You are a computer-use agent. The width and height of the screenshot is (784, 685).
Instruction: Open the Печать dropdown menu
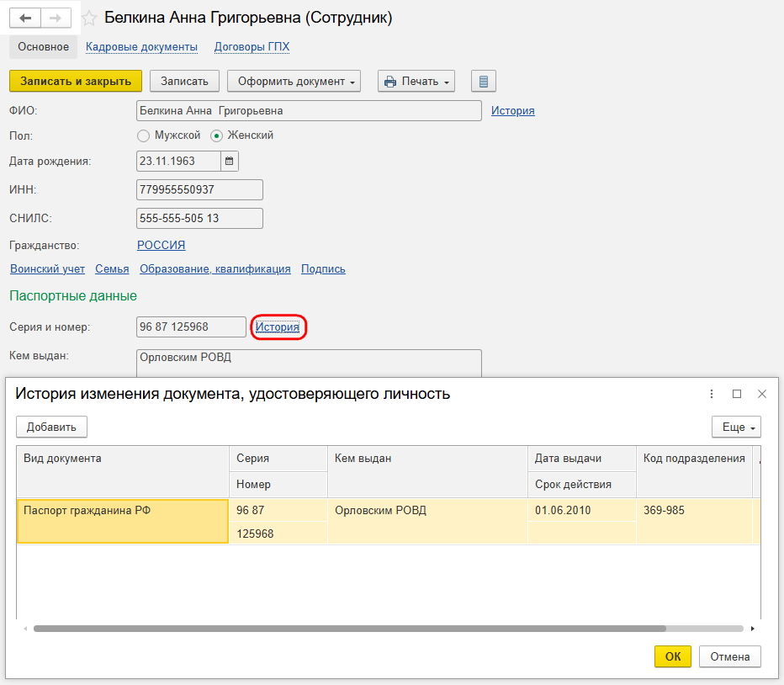(416, 81)
